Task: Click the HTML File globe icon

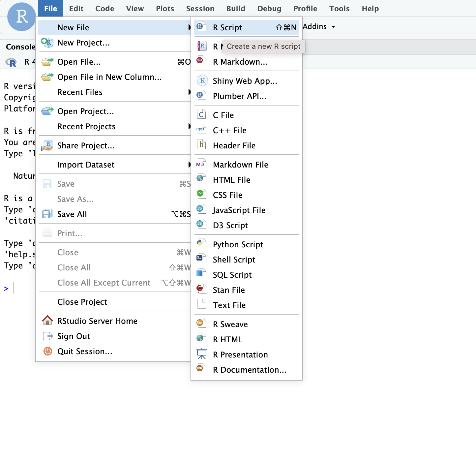Action: [201, 179]
